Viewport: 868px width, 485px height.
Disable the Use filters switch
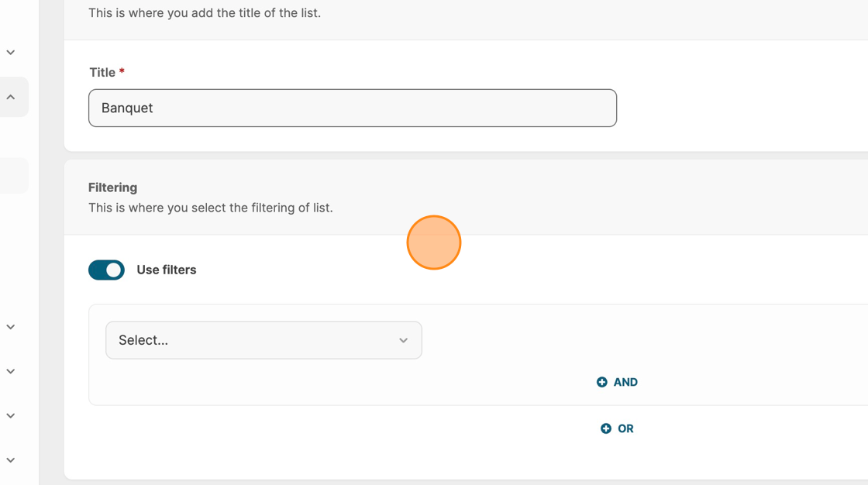coord(106,270)
